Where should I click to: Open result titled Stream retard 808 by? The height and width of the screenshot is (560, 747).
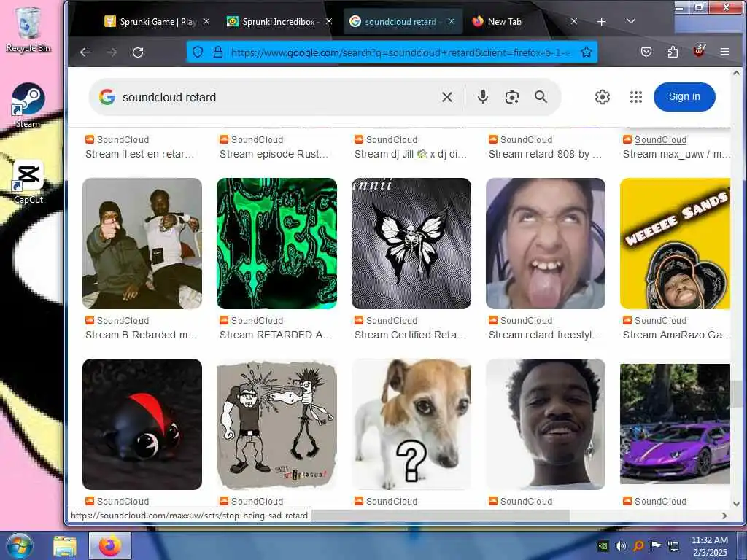coord(545,154)
